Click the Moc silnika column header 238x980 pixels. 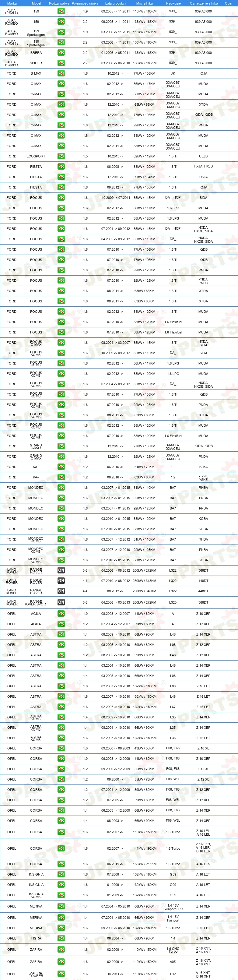(x=145, y=3)
